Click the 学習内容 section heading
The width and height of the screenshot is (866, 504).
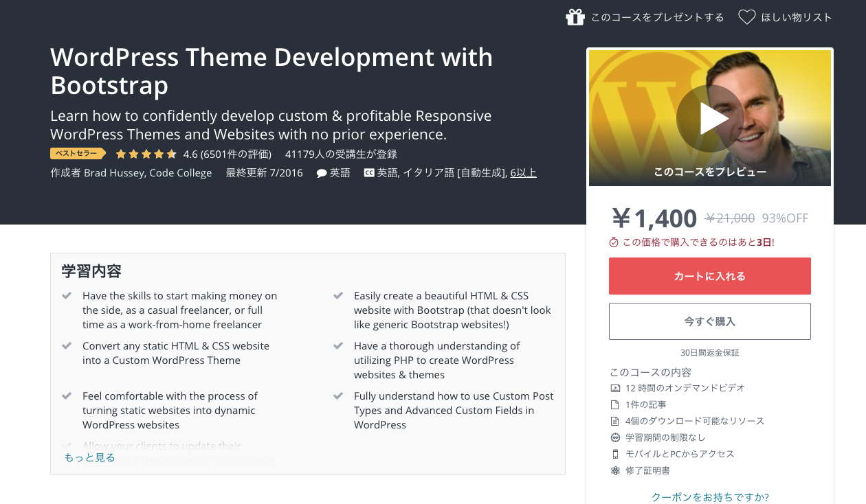[91, 271]
